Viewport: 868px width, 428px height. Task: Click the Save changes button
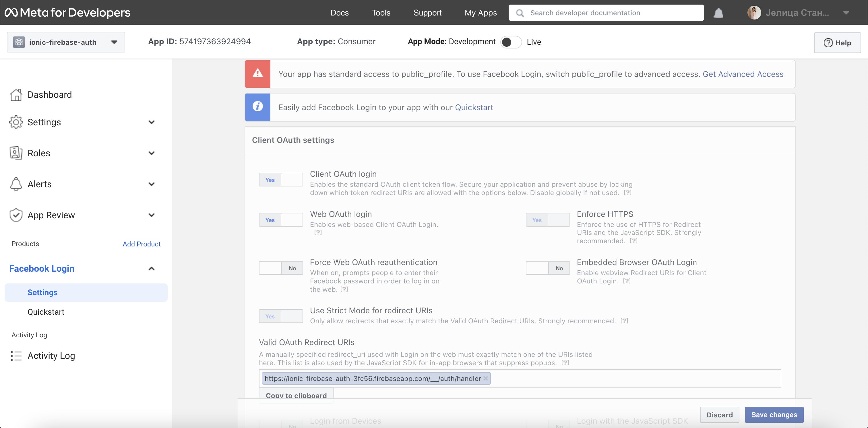774,414
